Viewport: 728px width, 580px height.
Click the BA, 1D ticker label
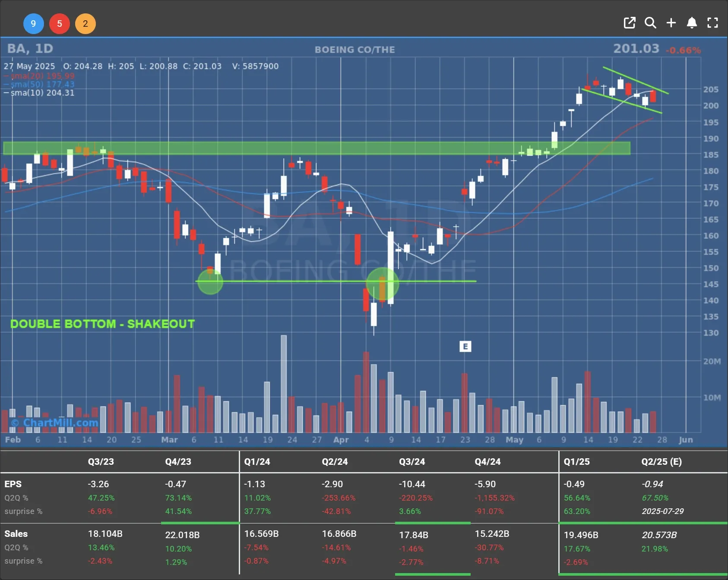tap(30, 49)
